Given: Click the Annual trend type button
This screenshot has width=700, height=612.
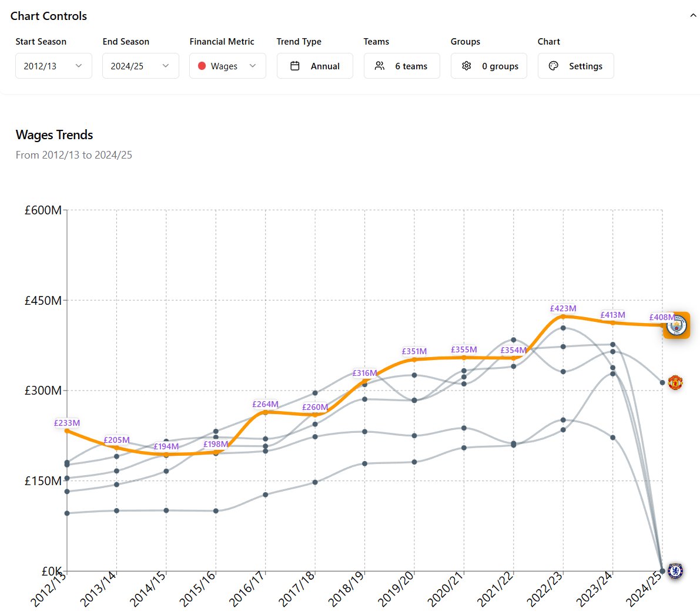Looking at the screenshot, I should [314, 66].
